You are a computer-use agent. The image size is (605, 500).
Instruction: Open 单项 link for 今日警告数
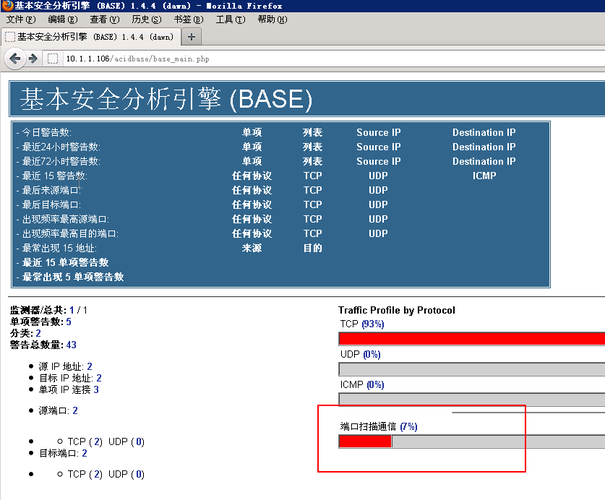[x=252, y=132]
